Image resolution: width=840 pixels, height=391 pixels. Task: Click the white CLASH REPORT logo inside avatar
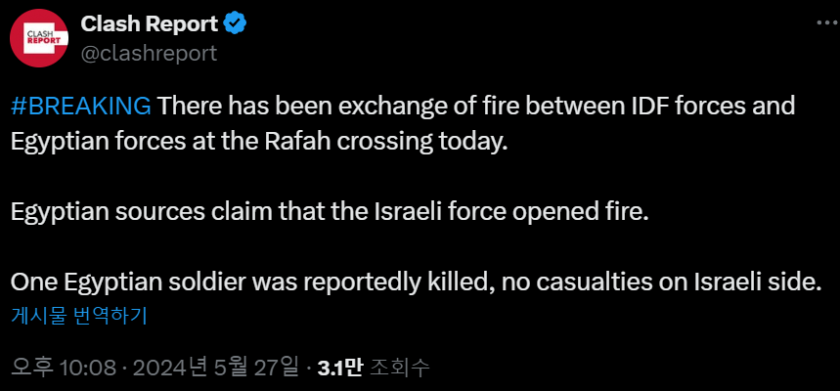[46, 38]
